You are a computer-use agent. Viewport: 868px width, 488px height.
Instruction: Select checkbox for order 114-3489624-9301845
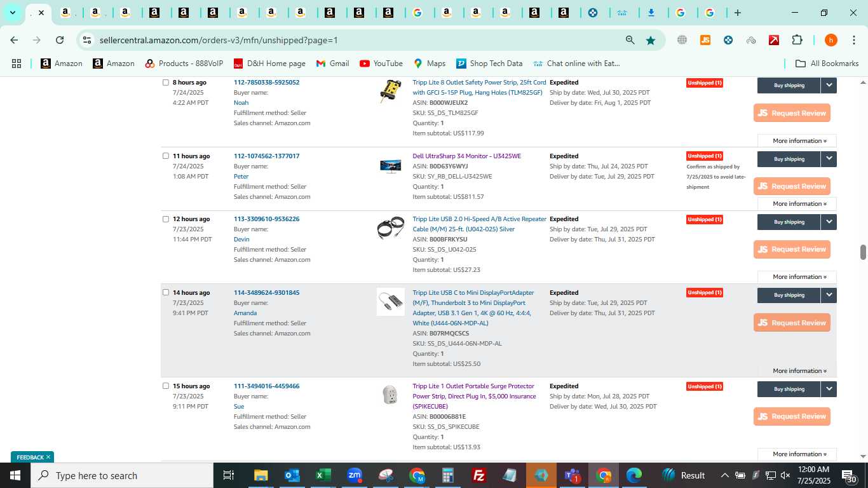tap(166, 292)
